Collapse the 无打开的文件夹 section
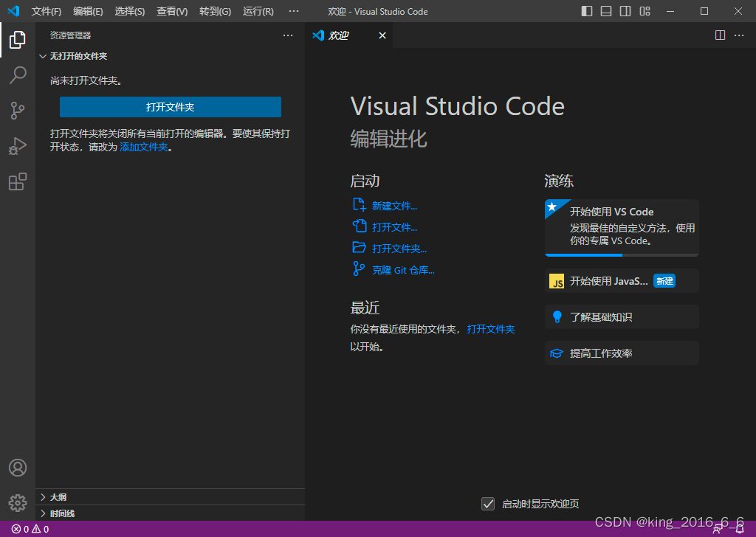This screenshot has width=756, height=537. [171, 56]
